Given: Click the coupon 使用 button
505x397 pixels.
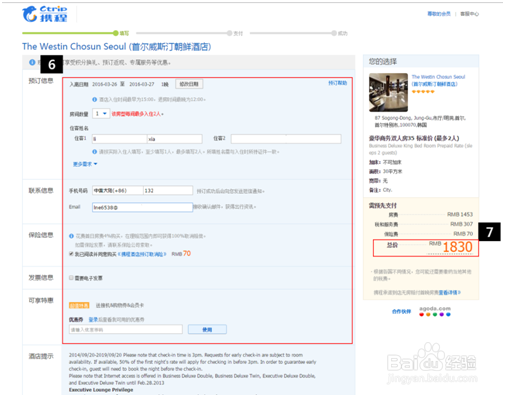Looking at the screenshot, I should click(x=207, y=329).
